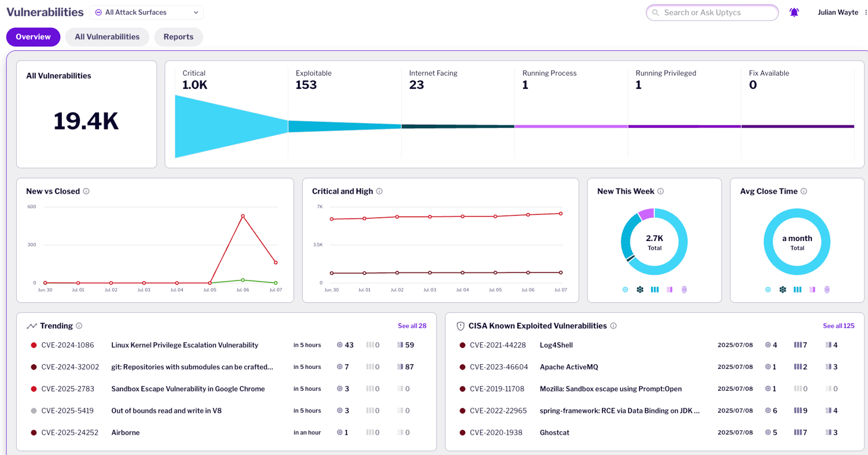Screen dimensions: 868x455
Task: Click the info icon beside Trending title
Action: [x=79, y=326]
